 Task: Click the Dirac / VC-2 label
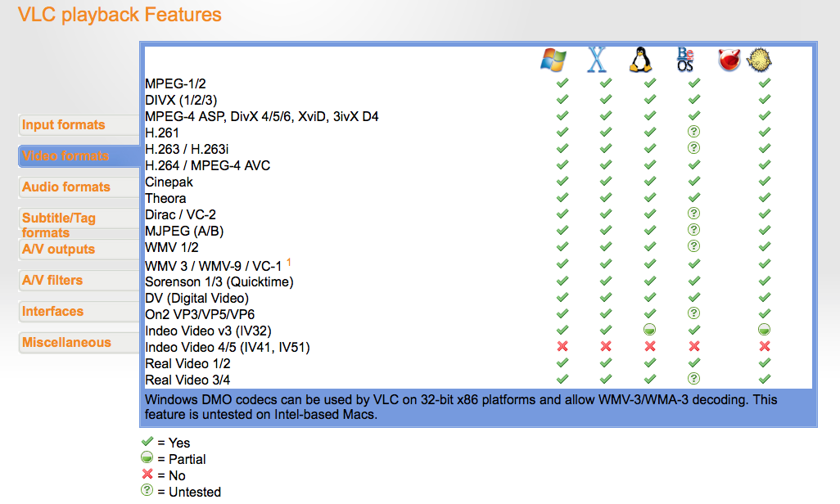point(180,215)
